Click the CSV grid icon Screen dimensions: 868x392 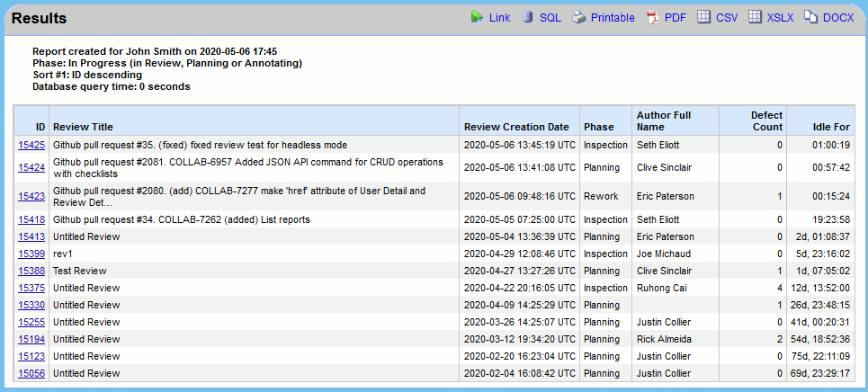click(704, 17)
